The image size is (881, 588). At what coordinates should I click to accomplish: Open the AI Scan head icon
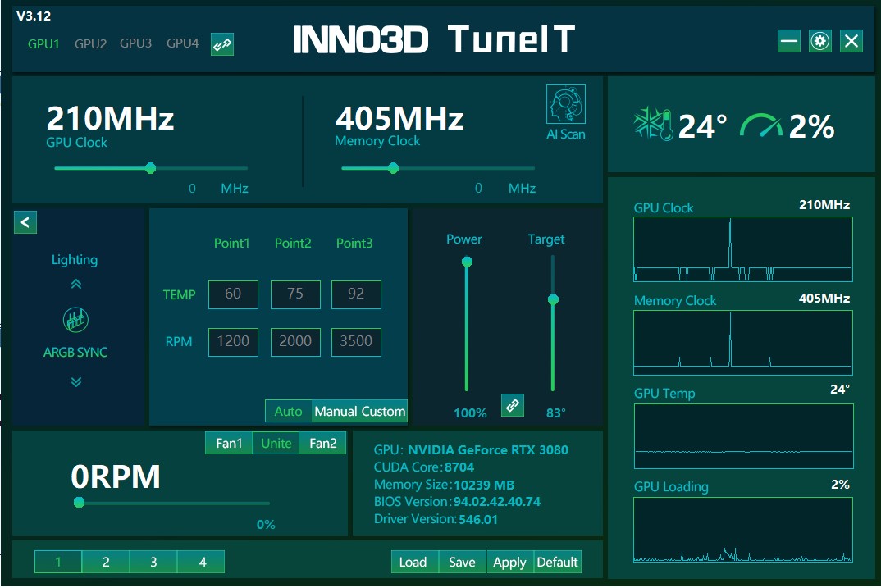[566, 104]
